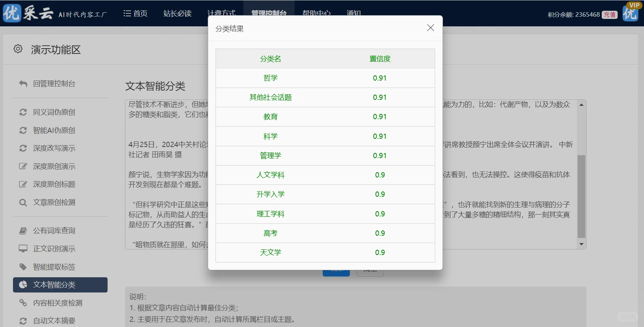Click the 置信度 column header
Image resolution: width=644 pixels, height=327 pixels.
tap(380, 59)
